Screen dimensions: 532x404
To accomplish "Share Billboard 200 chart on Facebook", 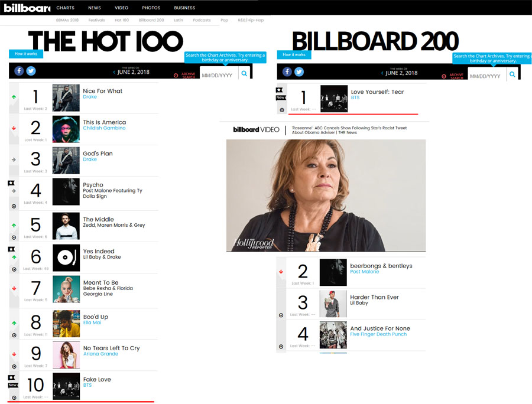I will tap(287, 72).
